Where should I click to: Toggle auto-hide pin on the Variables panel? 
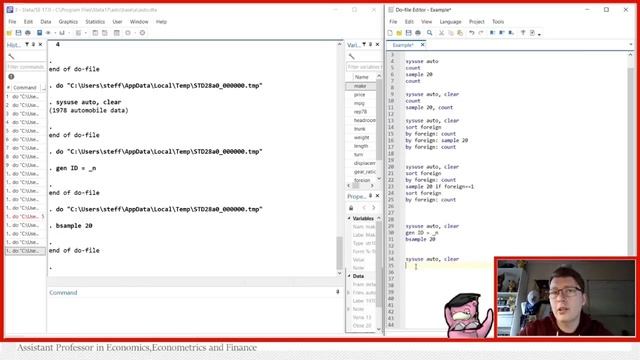(371, 44)
